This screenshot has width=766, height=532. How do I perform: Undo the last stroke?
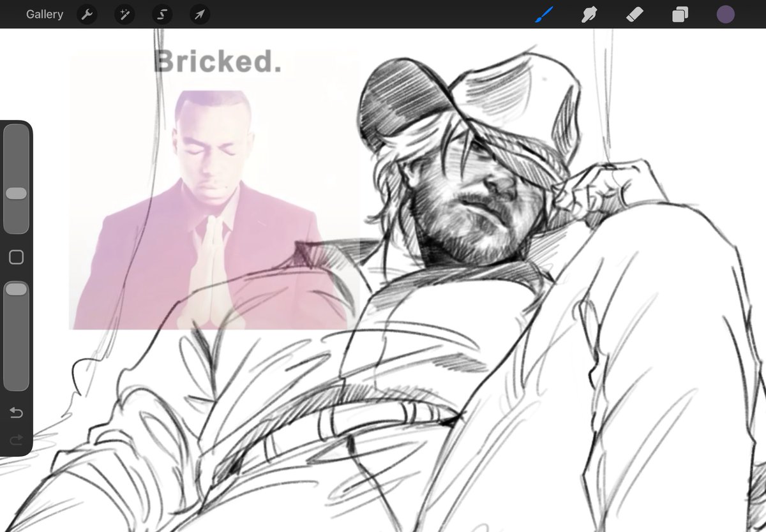(16, 413)
